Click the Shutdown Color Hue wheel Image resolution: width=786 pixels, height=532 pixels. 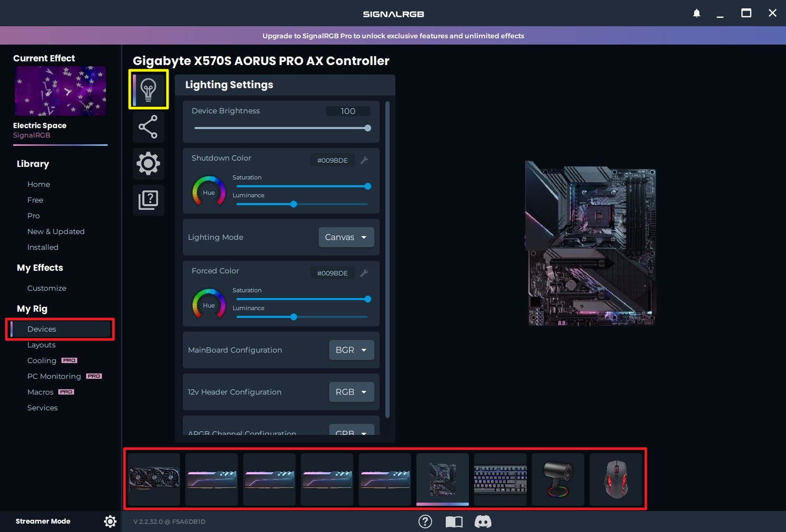point(208,192)
